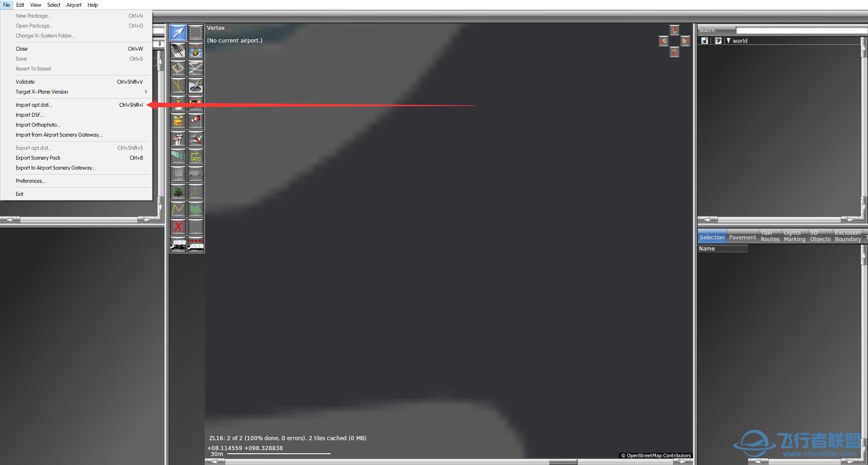Click the map's bottom horizontal scrollbar thumb
Viewport: 868px width, 465px height.
pyautogui.click(x=563, y=462)
